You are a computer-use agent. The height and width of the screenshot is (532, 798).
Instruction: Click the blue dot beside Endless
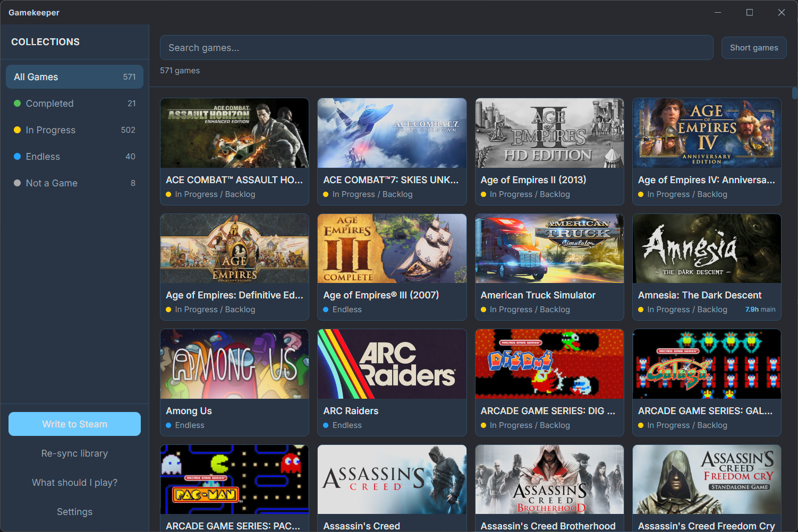click(x=17, y=157)
